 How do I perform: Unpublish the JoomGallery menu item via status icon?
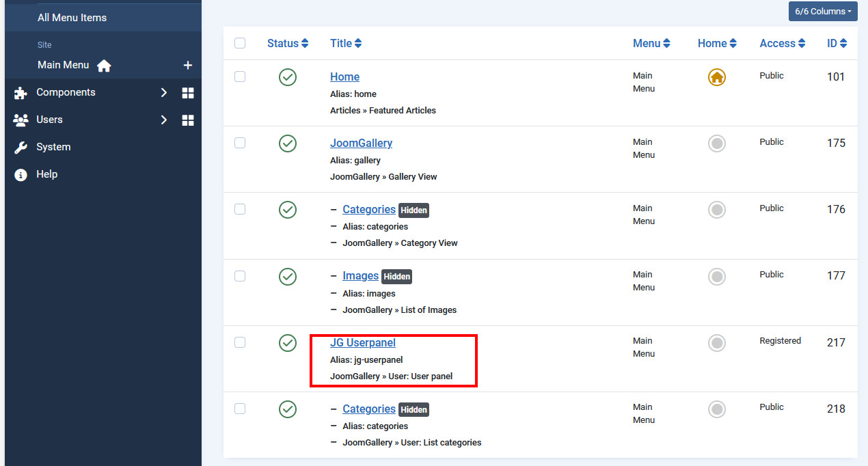point(288,143)
